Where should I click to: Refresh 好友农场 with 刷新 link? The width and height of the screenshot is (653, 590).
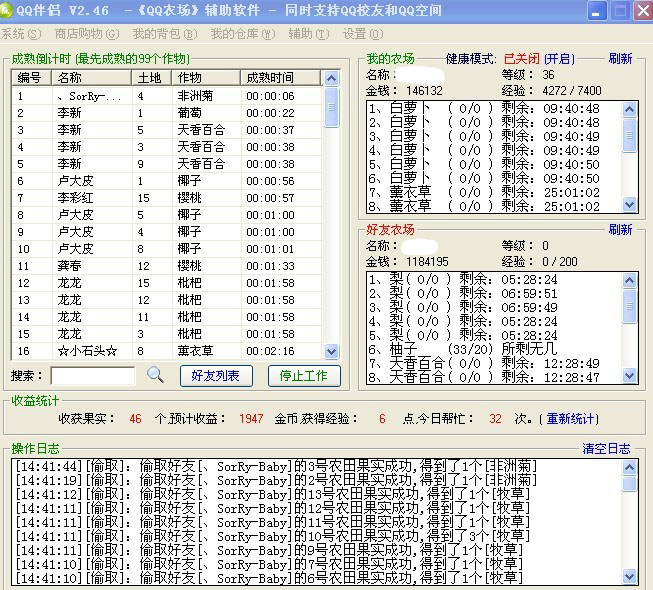click(x=620, y=229)
